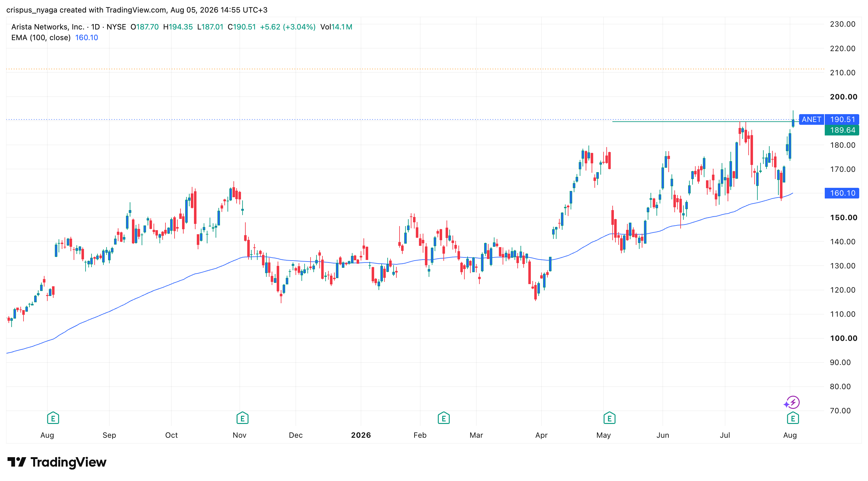Screen dimensions: 868x481
Task: Select the blue 190.51 price tag on the axis
Action: click(842, 119)
